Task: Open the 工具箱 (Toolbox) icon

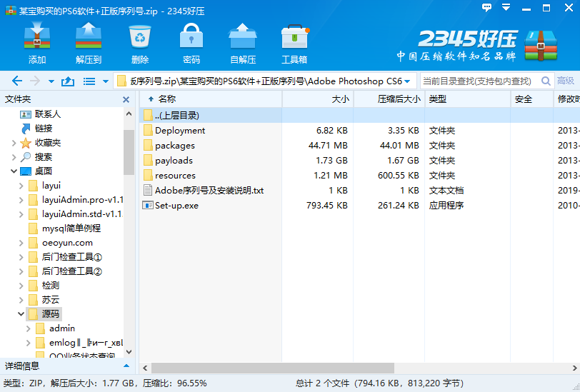Action: point(294,44)
